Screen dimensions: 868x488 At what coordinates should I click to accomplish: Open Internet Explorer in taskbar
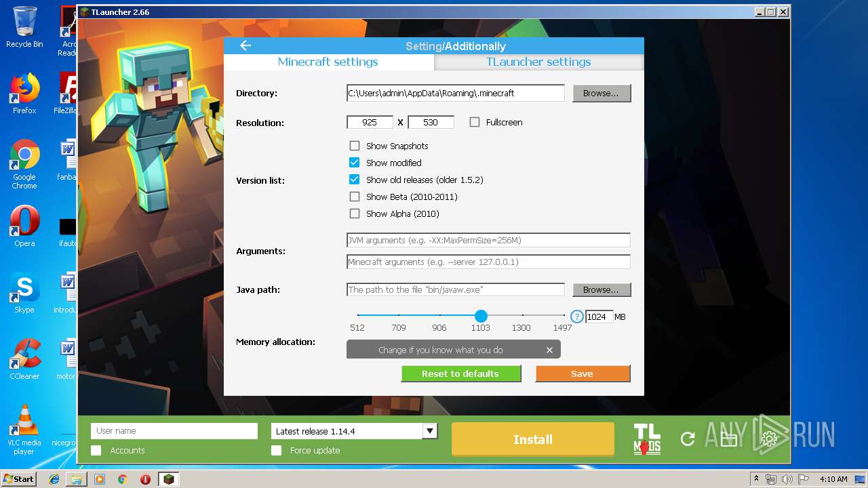pyautogui.click(x=54, y=479)
